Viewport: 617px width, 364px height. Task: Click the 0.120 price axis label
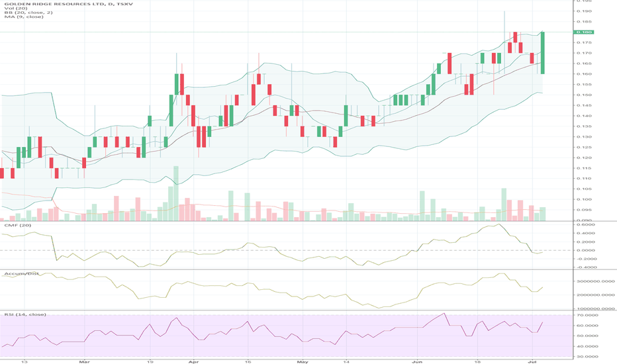pyautogui.click(x=584, y=158)
